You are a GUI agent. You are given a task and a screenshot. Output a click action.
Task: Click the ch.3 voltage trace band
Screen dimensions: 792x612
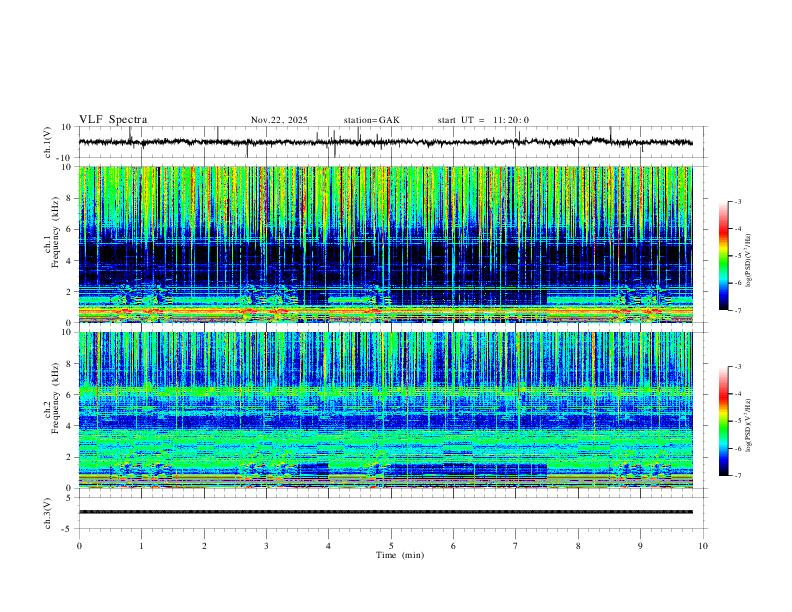(385, 512)
